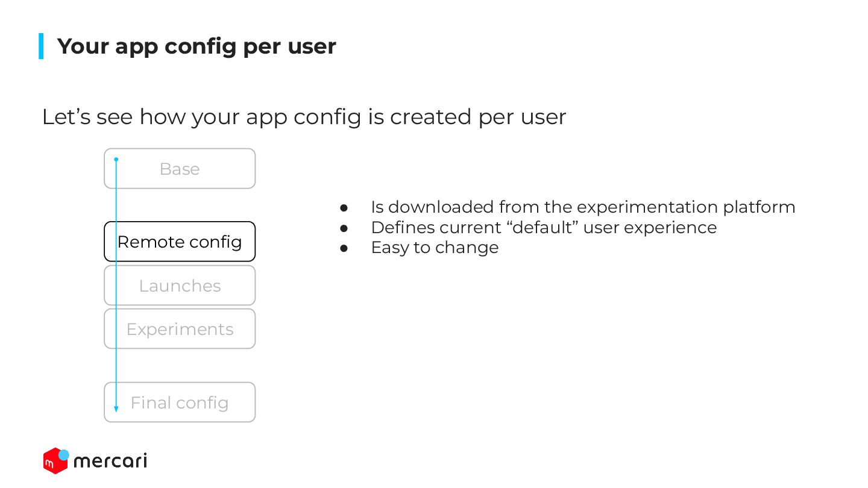Select the Launches box

coord(180,286)
